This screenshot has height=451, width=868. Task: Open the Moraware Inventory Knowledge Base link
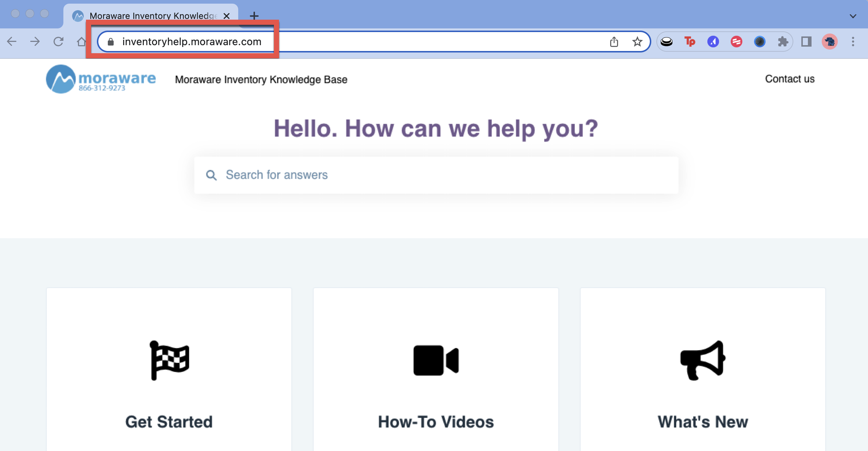pos(261,79)
